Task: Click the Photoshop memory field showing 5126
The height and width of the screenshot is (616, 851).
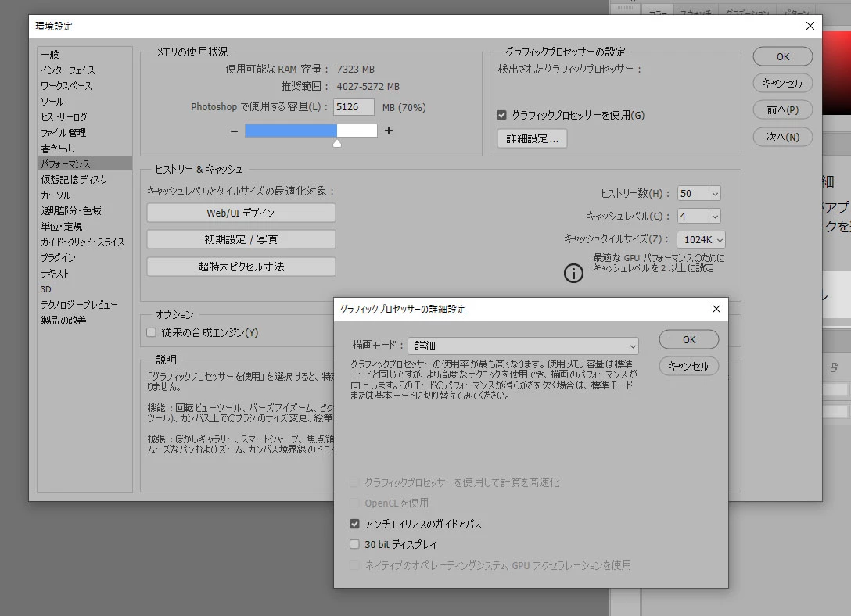Action: (354, 107)
